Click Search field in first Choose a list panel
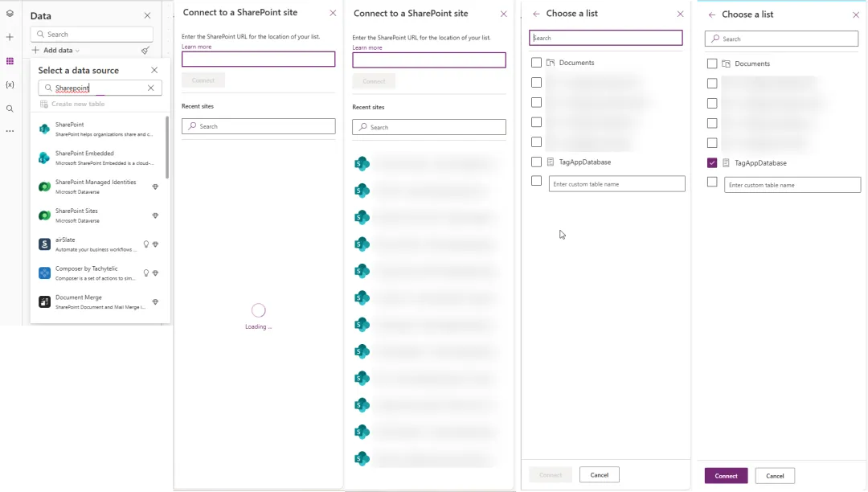This screenshot has height=492, width=868. 606,39
